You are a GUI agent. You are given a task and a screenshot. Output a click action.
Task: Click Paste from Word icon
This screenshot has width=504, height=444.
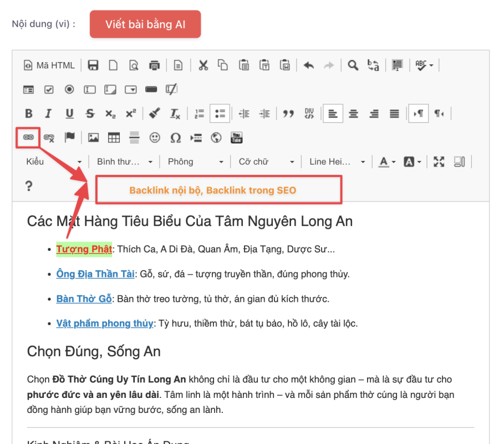pyautogui.click(x=285, y=65)
